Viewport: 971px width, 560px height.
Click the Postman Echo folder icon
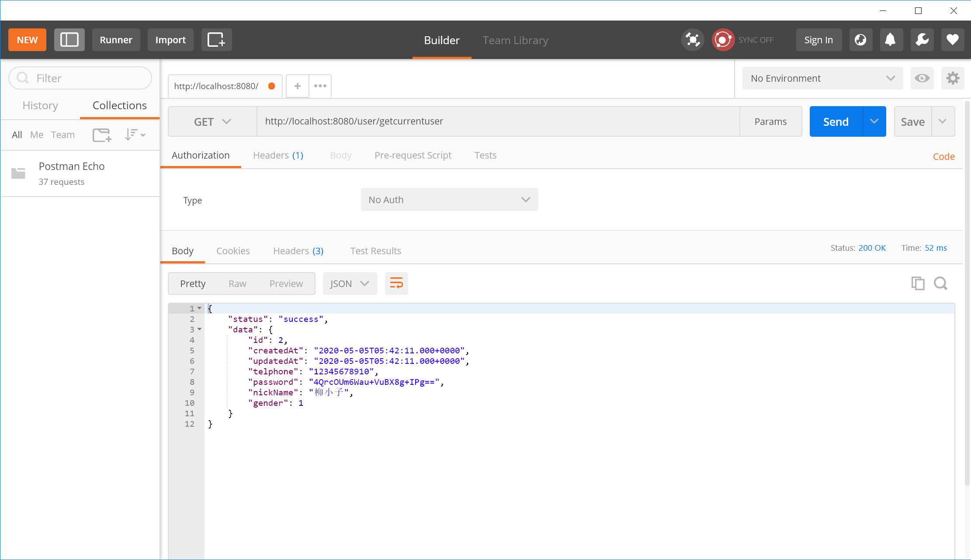[x=18, y=173]
